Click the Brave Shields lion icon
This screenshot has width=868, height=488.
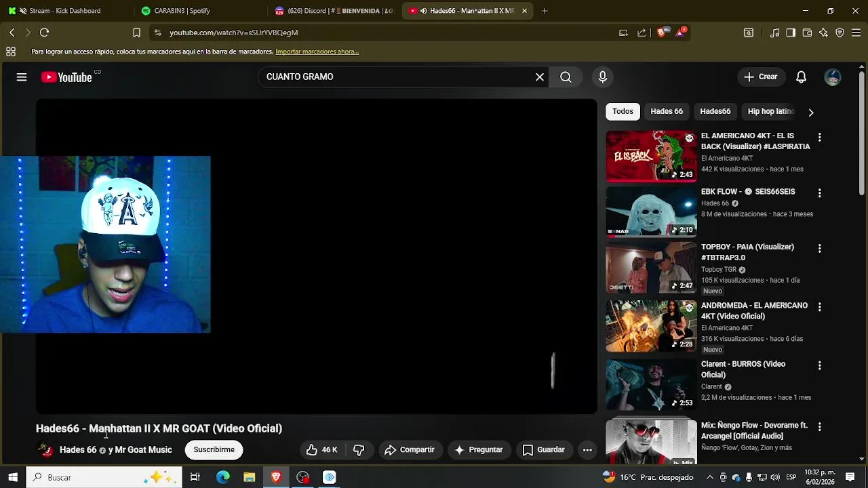(x=661, y=33)
